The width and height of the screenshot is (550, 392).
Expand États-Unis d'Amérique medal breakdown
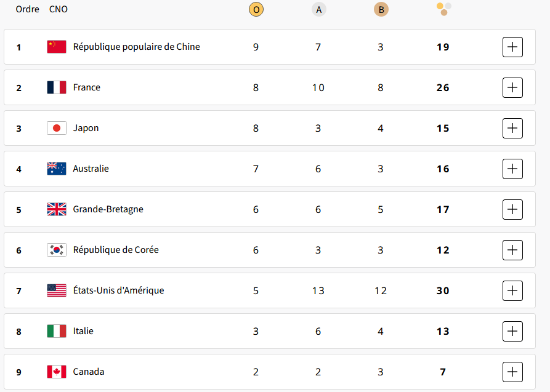coord(512,290)
